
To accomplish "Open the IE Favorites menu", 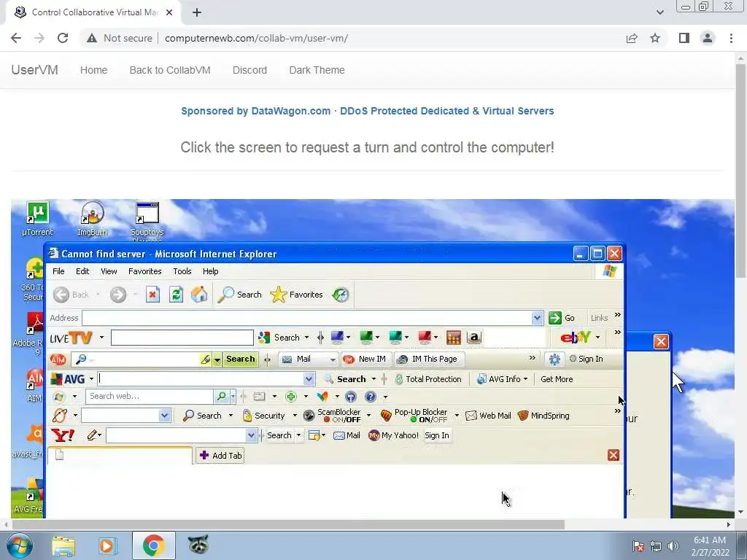I will [x=145, y=271].
